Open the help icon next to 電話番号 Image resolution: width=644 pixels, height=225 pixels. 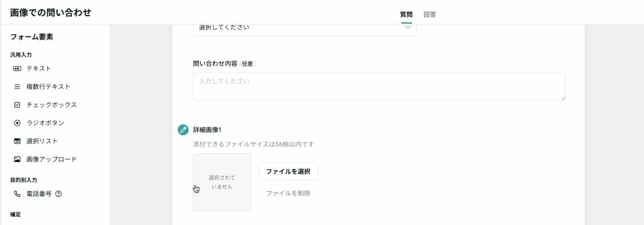point(58,194)
